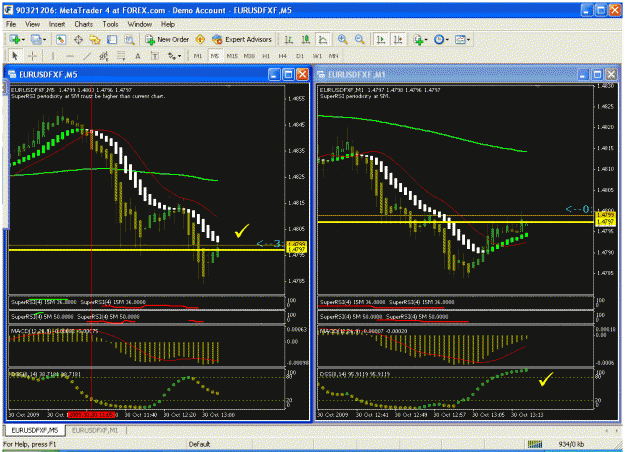The image size is (625, 452).
Task: Click the New Order button
Action: coord(167,39)
